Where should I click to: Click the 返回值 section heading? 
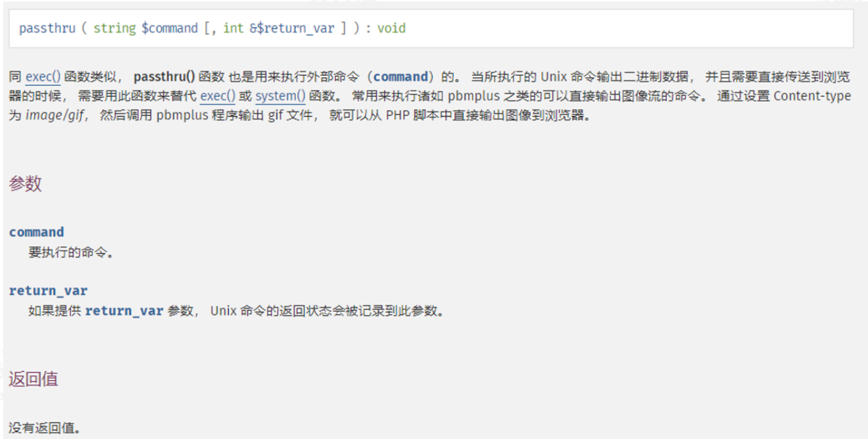(x=34, y=378)
